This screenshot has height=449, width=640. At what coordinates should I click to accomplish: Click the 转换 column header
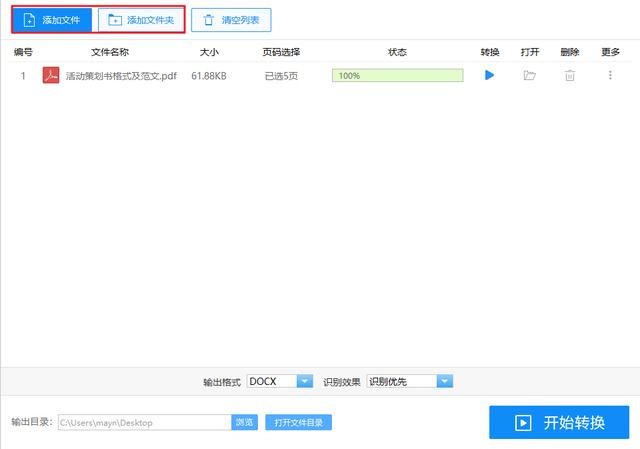(x=490, y=52)
